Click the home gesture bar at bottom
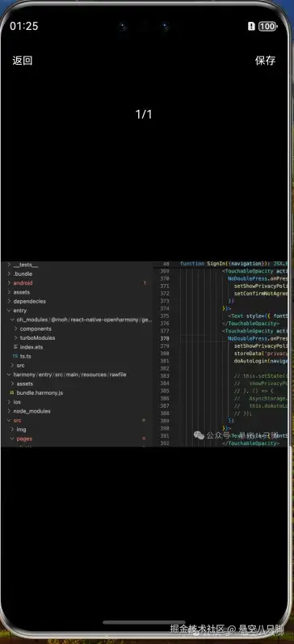Viewport: 294px width, 644px height. pyautogui.click(x=144, y=622)
